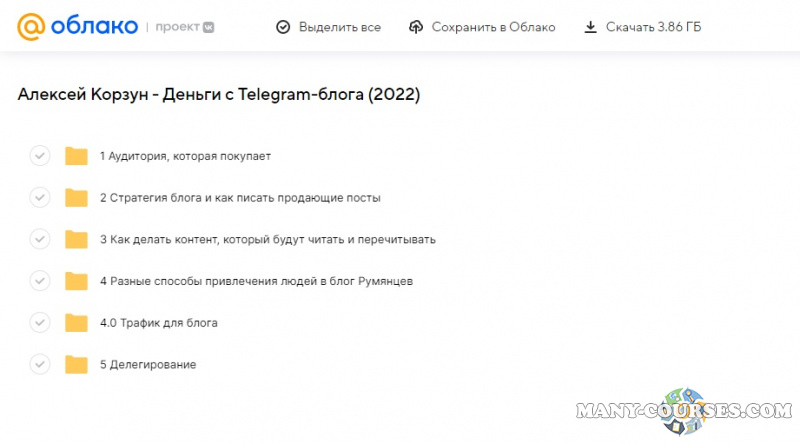The width and height of the screenshot is (800, 444).
Task: Select checkbox next to 3 Как делать контент
Action: pos(40,240)
